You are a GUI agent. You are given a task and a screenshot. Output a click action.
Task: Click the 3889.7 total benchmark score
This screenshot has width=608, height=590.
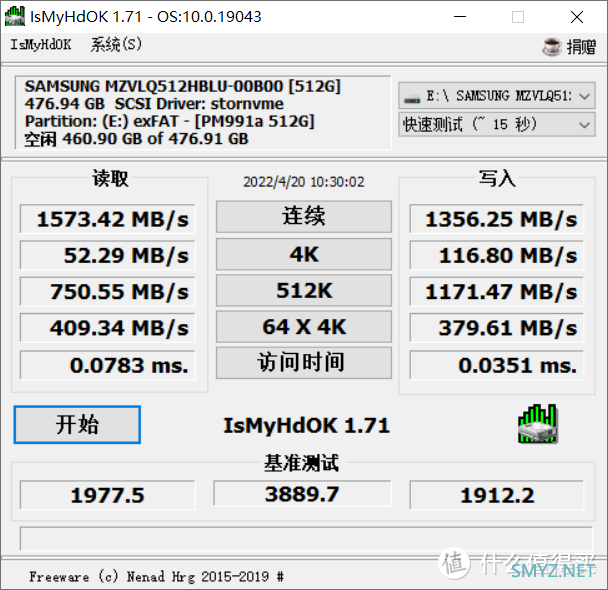click(302, 493)
